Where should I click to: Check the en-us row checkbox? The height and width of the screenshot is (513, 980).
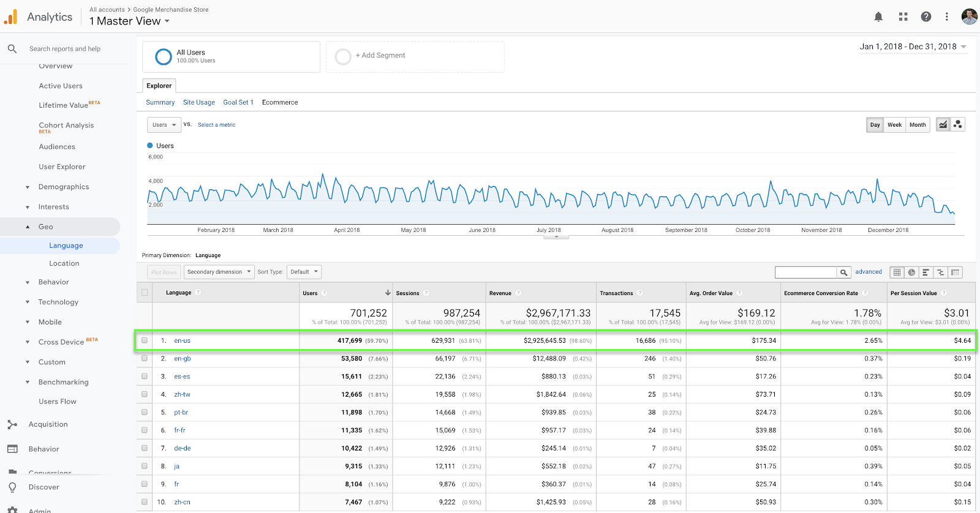[145, 340]
